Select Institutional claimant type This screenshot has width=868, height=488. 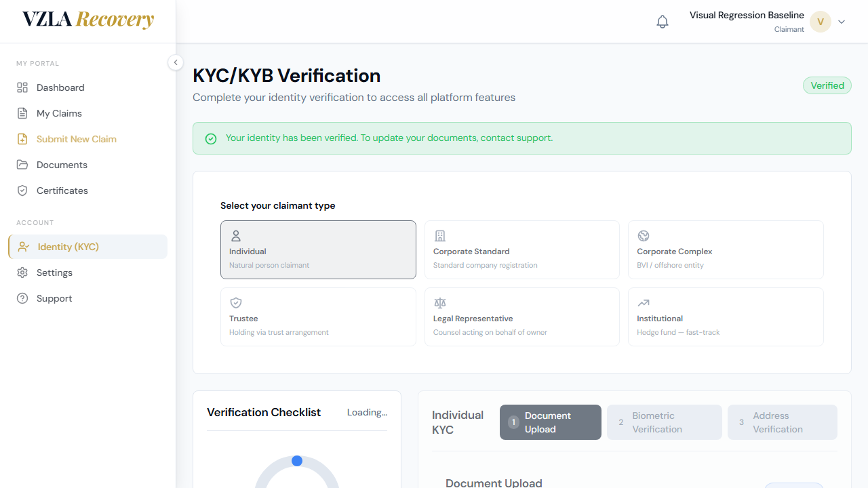726,317
